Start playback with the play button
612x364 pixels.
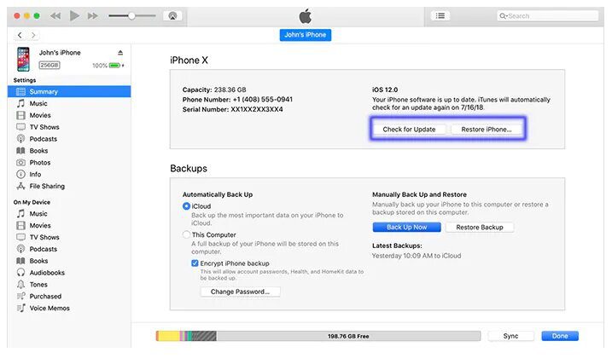[74, 16]
